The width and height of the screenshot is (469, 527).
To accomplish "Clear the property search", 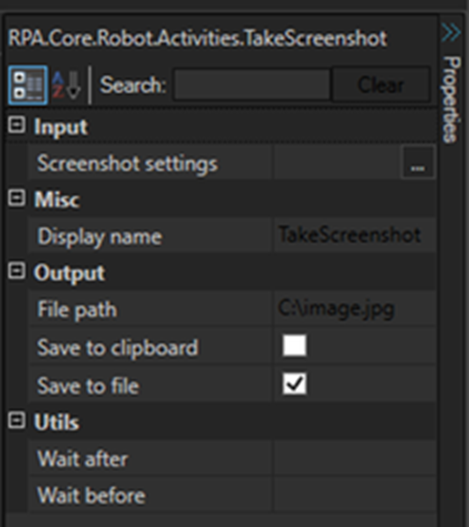I will (381, 85).
